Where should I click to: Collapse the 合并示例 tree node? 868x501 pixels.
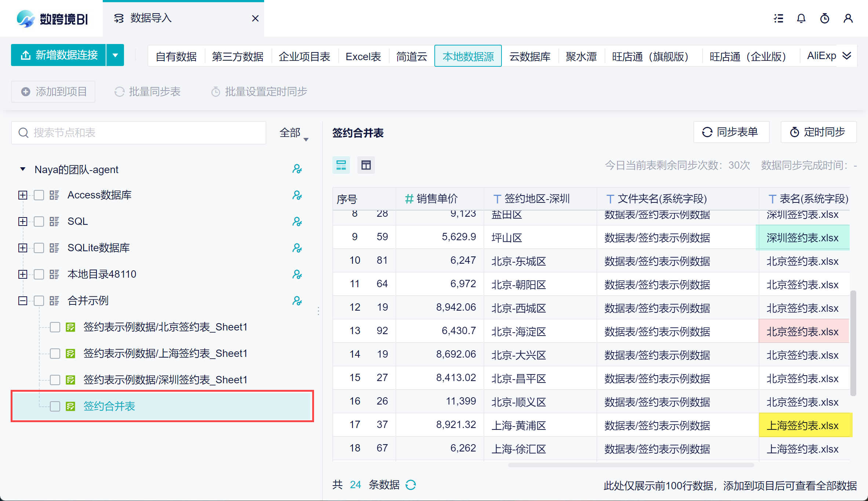coord(23,301)
